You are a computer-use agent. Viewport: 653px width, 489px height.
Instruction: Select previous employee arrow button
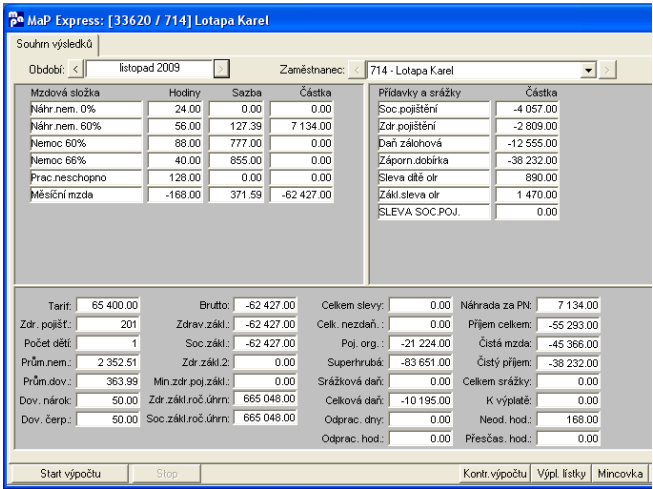(356, 70)
